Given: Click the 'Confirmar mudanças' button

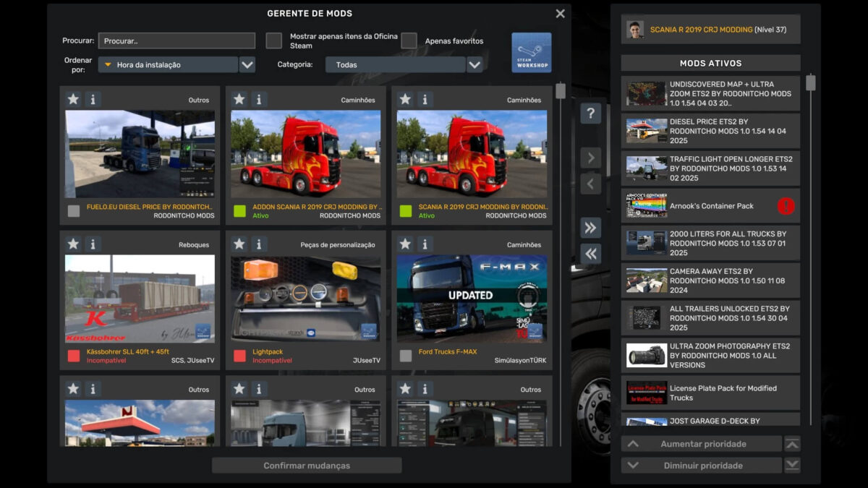Looking at the screenshot, I should [307, 466].
